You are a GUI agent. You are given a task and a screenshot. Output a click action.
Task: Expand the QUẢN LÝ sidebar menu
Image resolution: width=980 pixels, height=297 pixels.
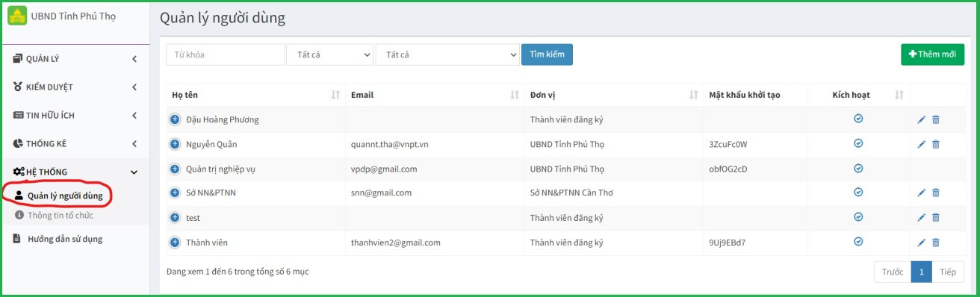[75, 58]
